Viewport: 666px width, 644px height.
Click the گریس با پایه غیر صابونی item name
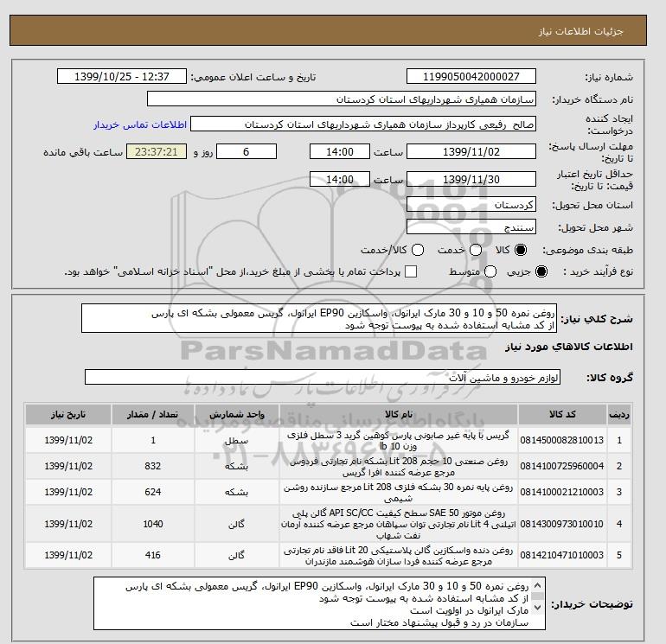point(399,440)
